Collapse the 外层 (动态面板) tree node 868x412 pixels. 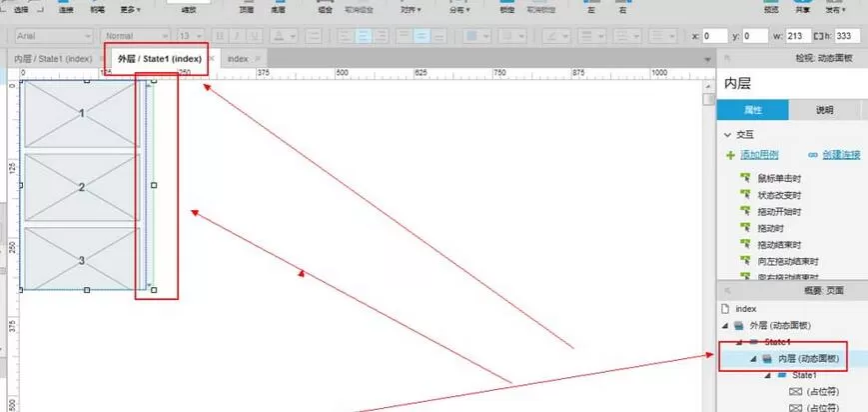pos(726,325)
